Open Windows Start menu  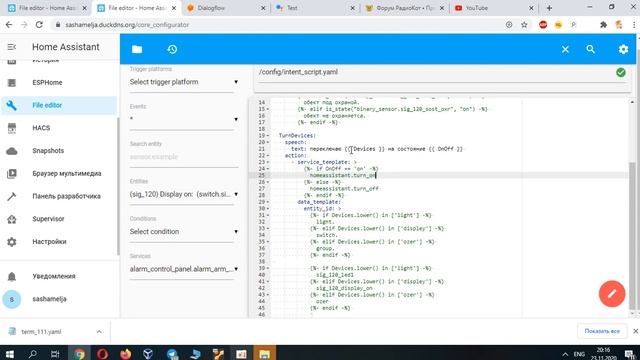coord(9,353)
